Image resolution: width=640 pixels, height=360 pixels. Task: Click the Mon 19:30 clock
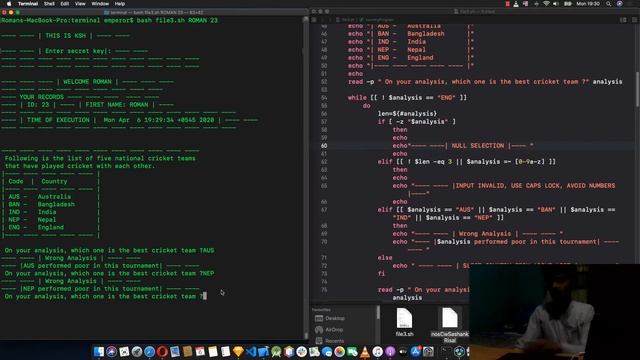point(588,4)
